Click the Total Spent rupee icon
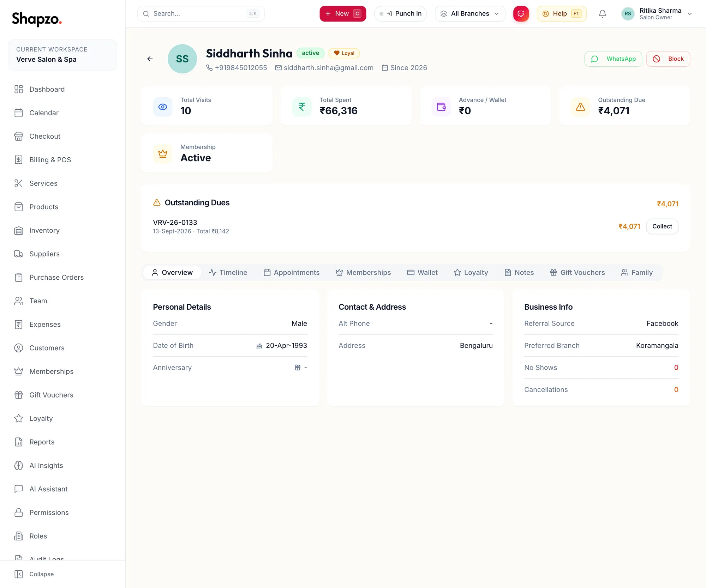This screenshot has height=588, width=706. [302, 107]
